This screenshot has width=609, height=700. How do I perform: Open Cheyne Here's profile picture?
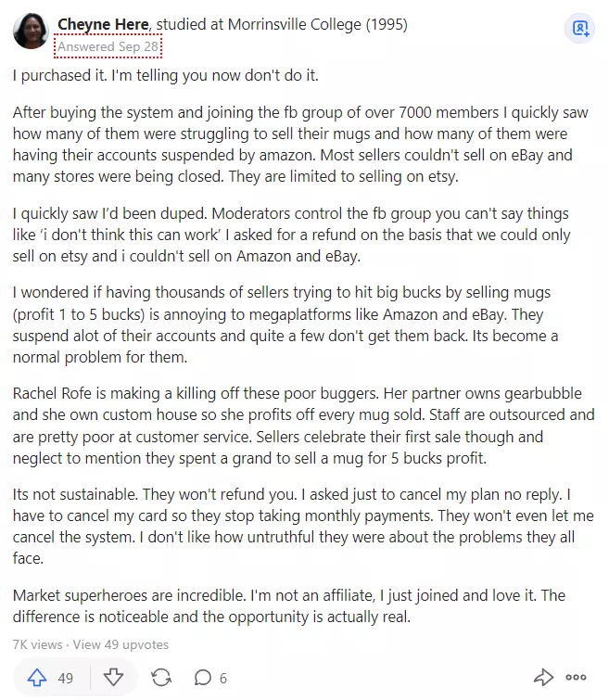pyautogui.click(x=31, y=31)
